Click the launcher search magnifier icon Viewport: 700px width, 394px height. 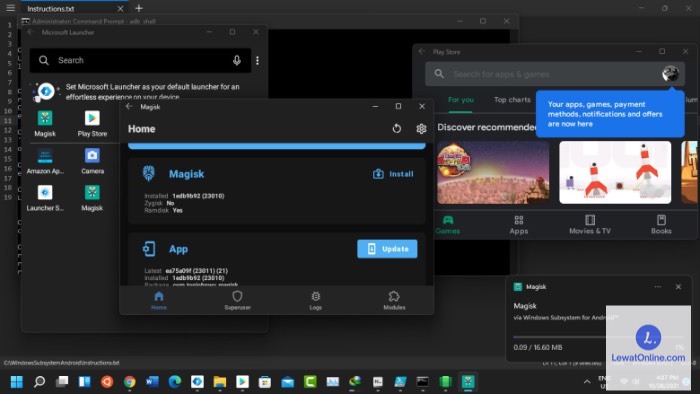pos(44,60)
